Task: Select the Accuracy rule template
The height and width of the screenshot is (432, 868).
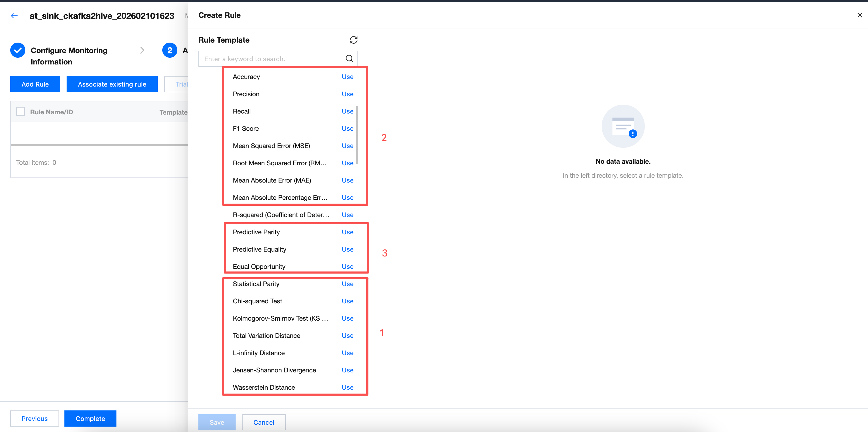Action: [246, 77]
